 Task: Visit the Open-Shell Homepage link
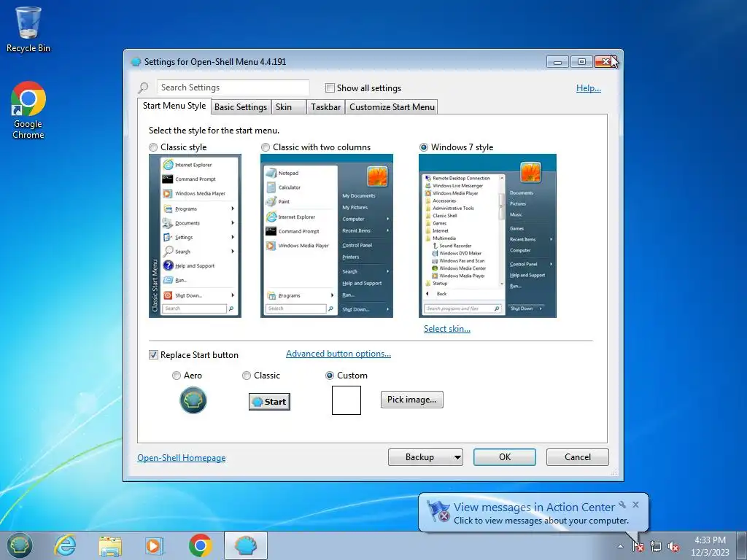tap(181, 458)
